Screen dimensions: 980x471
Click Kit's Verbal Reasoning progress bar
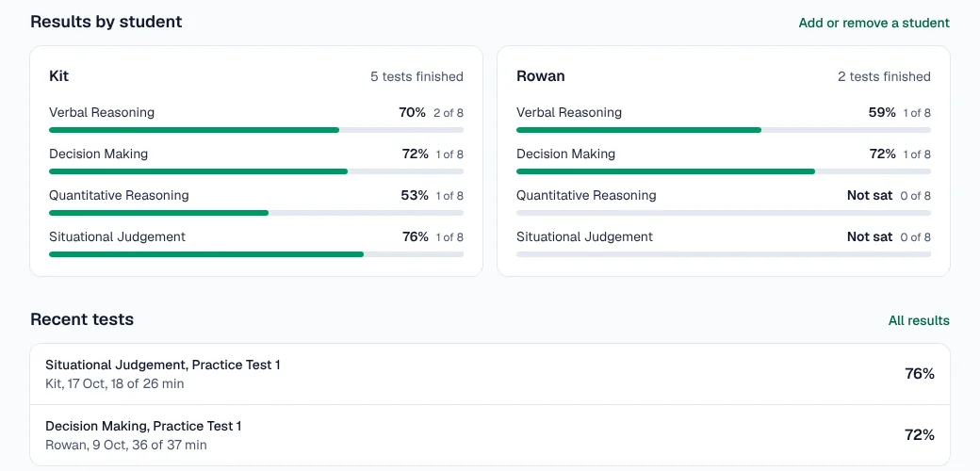coord(256,130)
